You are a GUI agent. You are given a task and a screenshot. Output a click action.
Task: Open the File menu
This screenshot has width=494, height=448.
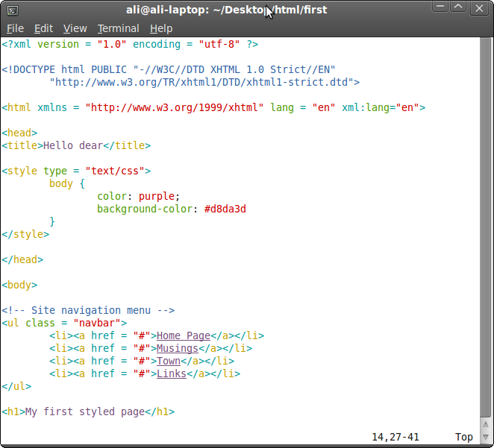click(15, 28)
